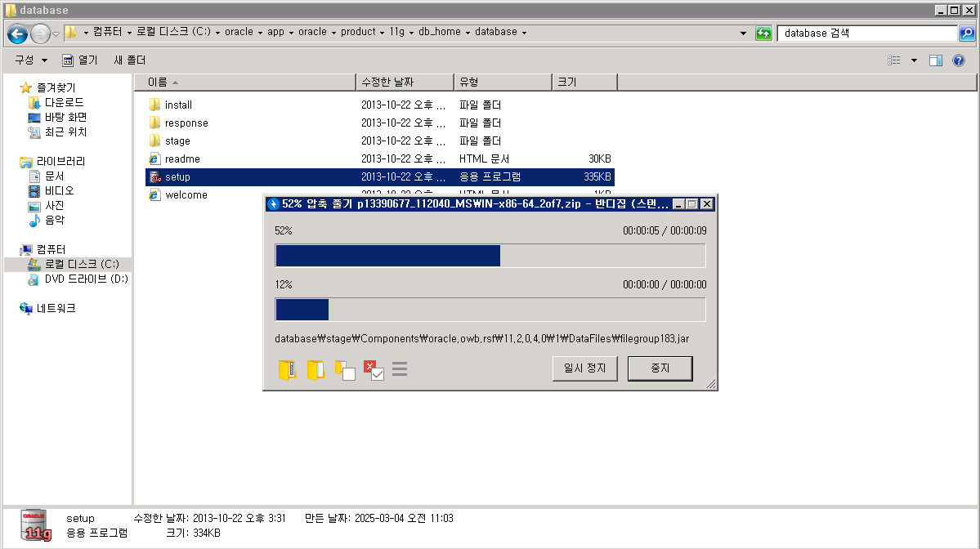This screenshot has width=980, height=549.
Task: Click the change view icon
Action: coord(894,60)
